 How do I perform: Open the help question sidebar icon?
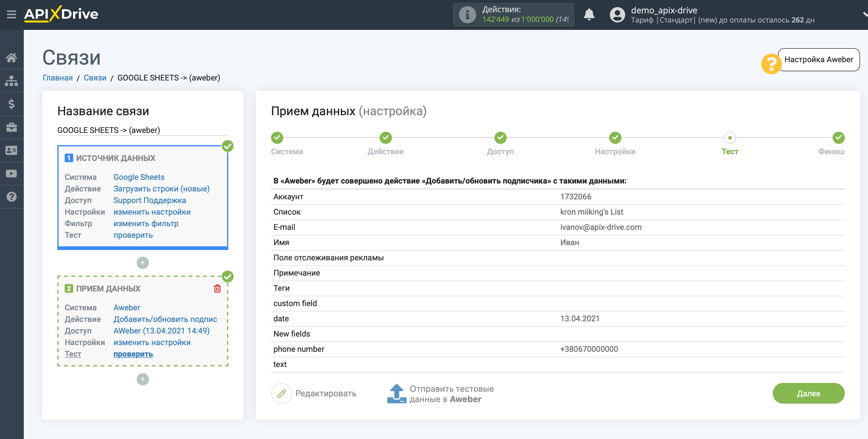click(x=12, y=197)
